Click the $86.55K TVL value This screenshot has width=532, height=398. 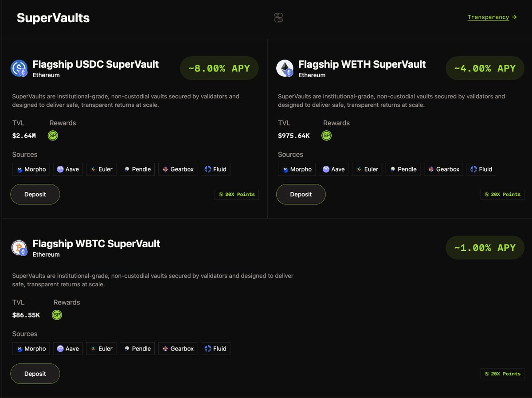[x=26, y=315]
